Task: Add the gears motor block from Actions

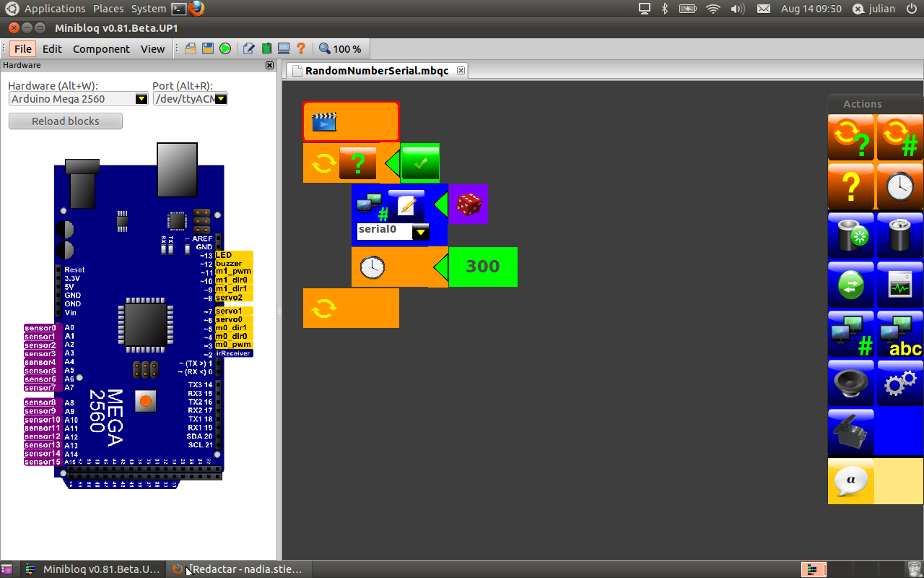Action: coord(900,383)
